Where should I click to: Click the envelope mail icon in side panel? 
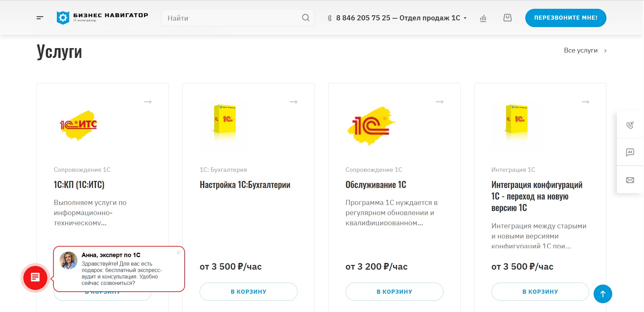pos(630,180)
